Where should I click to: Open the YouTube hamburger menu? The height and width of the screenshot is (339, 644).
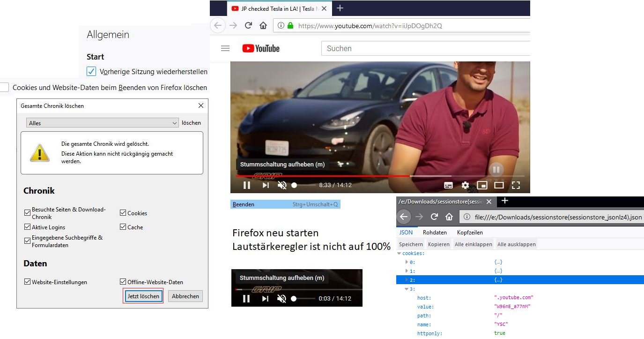(225, 48)
